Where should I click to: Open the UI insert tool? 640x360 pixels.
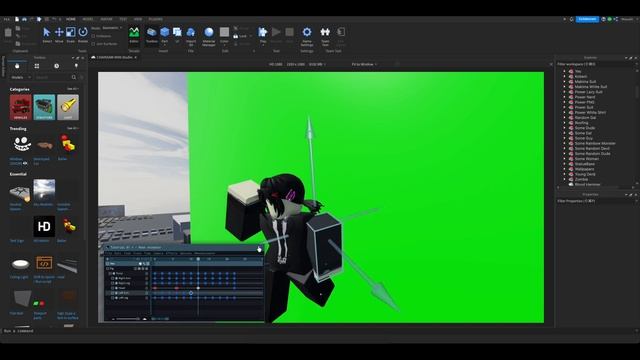pos(177,34)
